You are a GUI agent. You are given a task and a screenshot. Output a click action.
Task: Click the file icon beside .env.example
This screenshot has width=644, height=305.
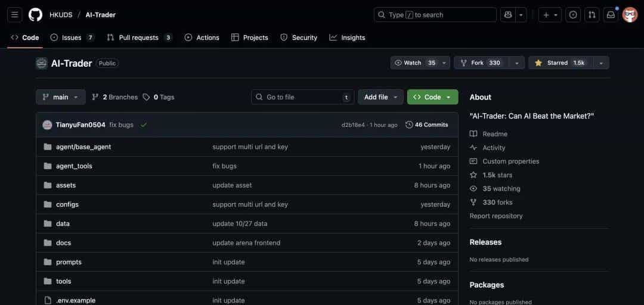[x=48, y=300]
